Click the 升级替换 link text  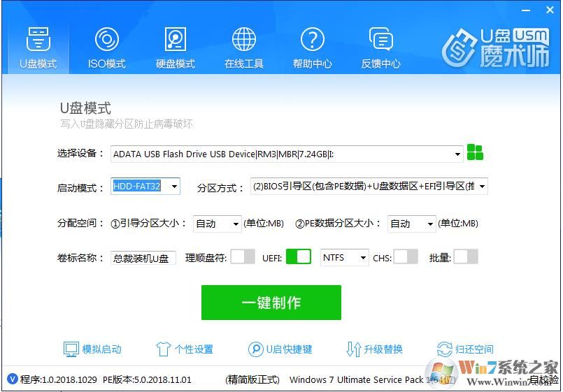[383, 349]
